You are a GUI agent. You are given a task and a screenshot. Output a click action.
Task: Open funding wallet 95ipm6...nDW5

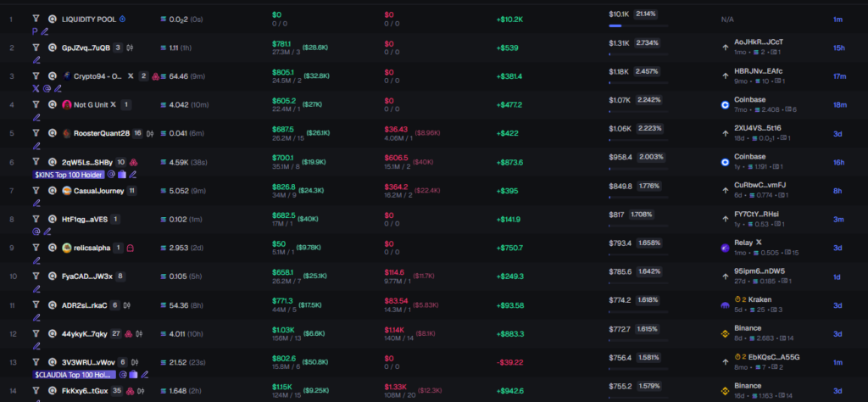tap(759, 271)
